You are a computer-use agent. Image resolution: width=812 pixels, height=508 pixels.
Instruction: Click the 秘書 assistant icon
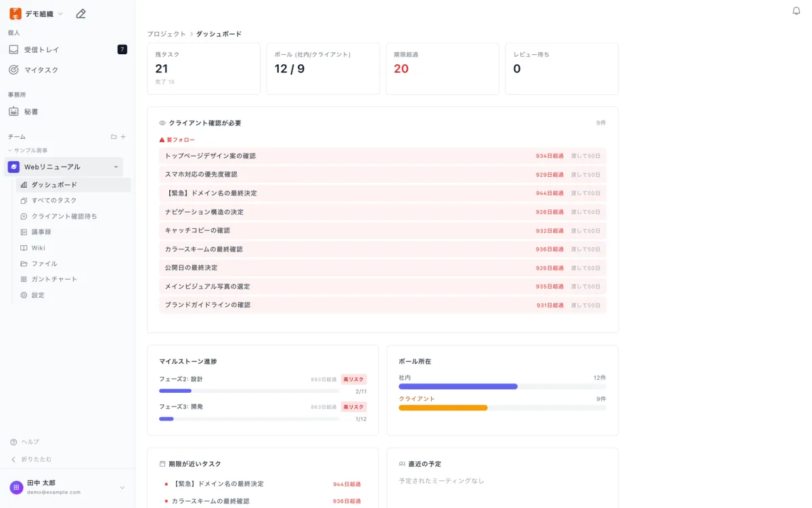(14, 112)
